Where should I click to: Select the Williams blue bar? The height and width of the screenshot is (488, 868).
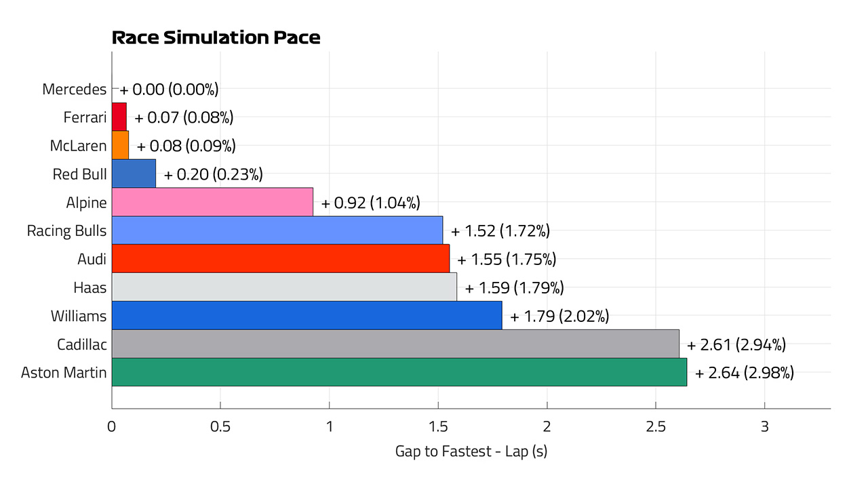tap(307, 315)
